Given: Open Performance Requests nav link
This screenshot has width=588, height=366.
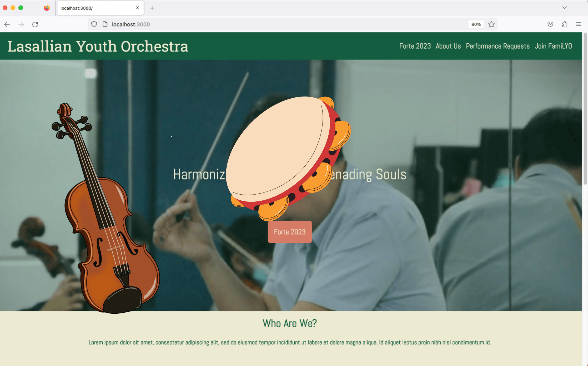Looking at the screenshot, I should tap(498, 46).
